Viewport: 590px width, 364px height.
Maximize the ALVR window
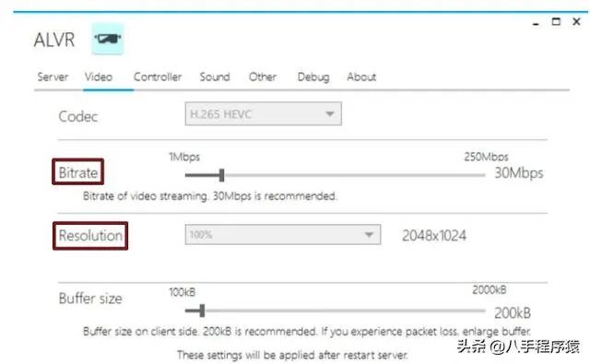tap(556, 22)
